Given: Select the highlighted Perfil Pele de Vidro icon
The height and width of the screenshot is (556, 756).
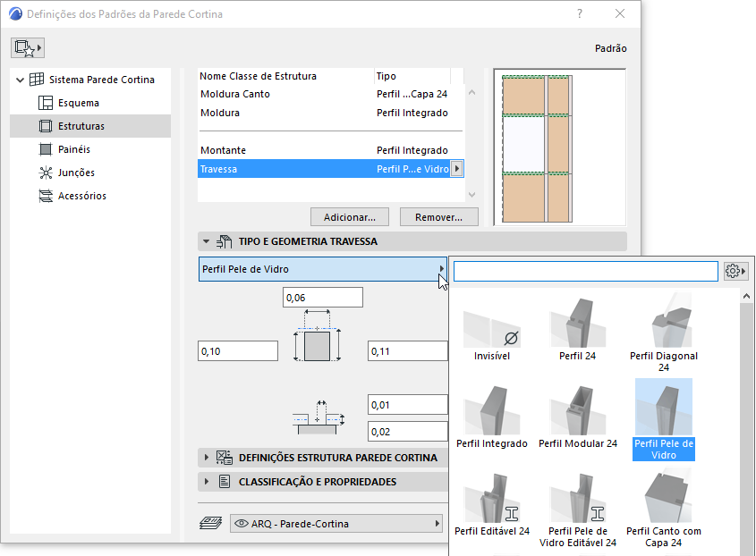Looking at the screenshot, I should click(664, 407).
